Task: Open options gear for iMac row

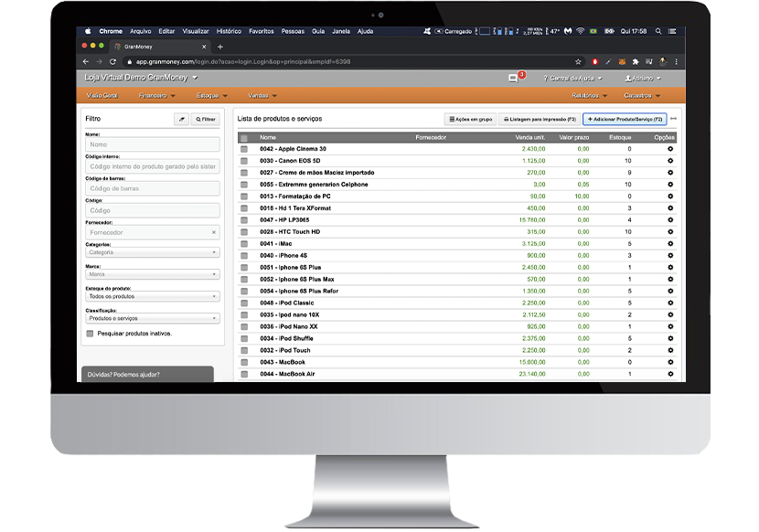Action: (670, 244)
